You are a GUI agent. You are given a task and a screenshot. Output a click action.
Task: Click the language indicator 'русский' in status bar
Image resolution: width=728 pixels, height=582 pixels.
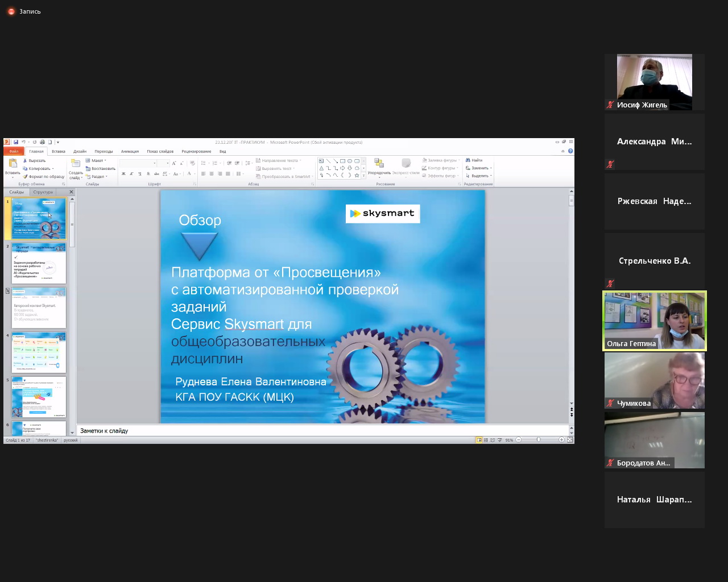click(x=71, y=440)
